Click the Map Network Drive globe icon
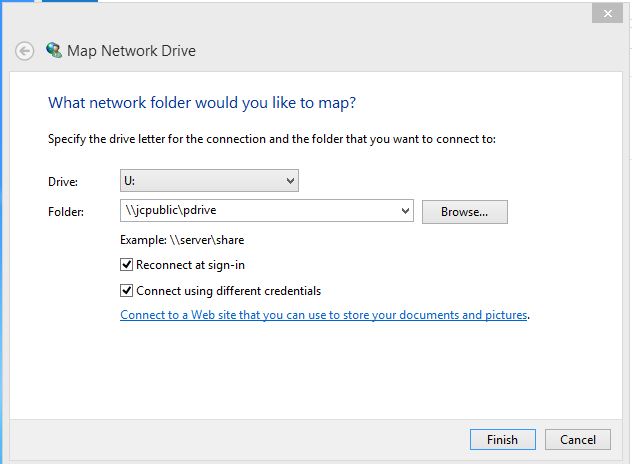632x464 pixels. pyautogui.click(x=54, y=50)
